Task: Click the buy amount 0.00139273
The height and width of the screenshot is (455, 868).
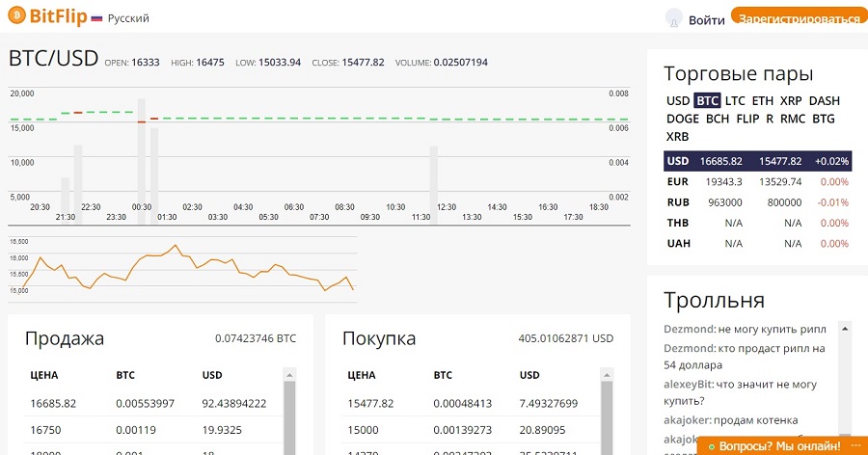Action: coord(462,430)
